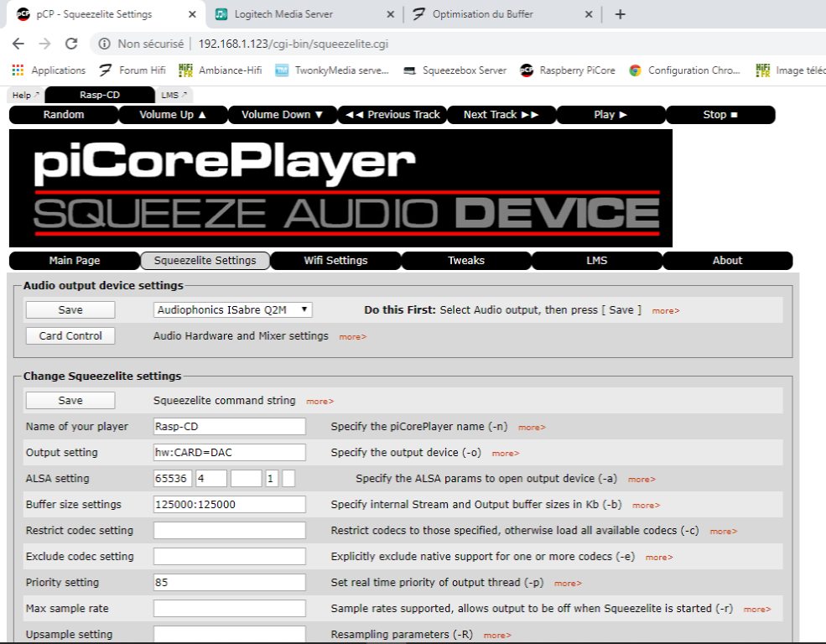Edit ALSA period field with 4

coord(211,479)
